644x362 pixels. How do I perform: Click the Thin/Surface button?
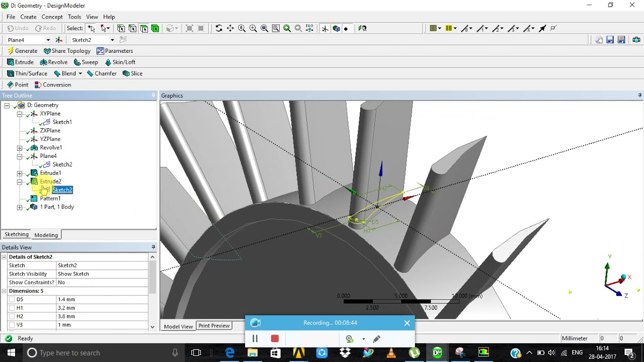(x=27, y=73)
